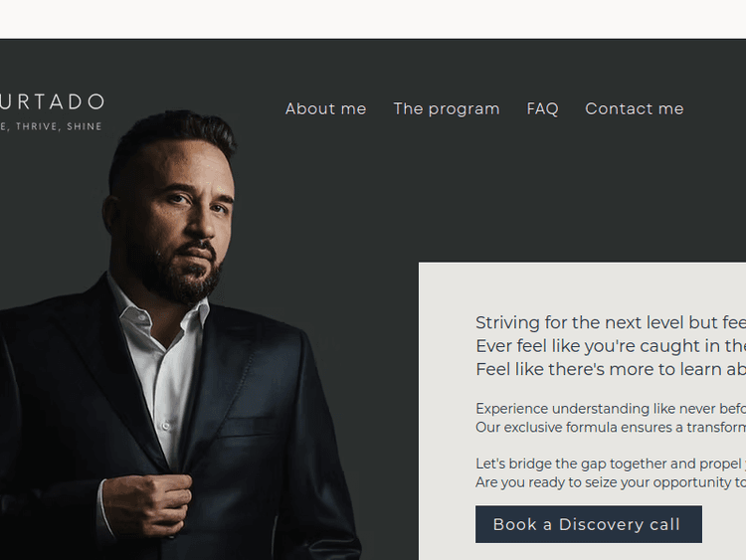The height and width of the screenshot is (560, 746).
Task: Open the FAQ menu item
Action: click(x=542, y=108)
